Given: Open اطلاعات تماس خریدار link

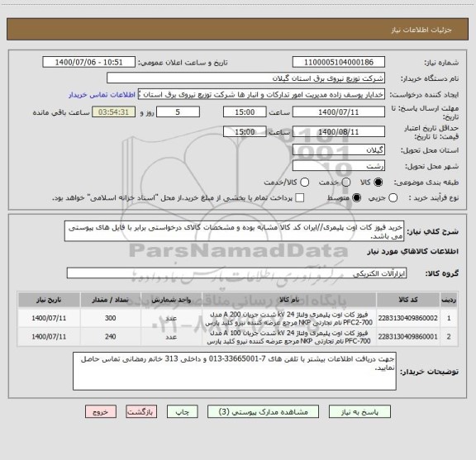Looking at the screenshot, I should click(102, 95).
